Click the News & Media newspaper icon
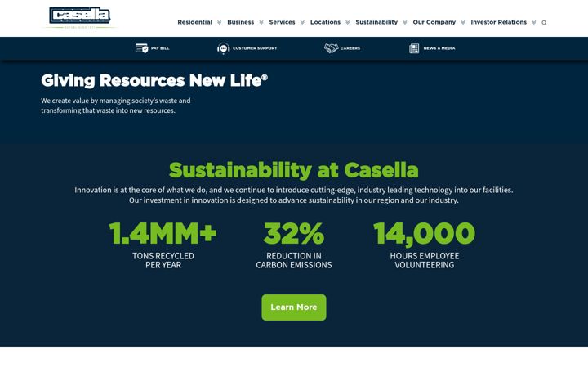Viewport: 588px width, 368px height. point(414,48)
